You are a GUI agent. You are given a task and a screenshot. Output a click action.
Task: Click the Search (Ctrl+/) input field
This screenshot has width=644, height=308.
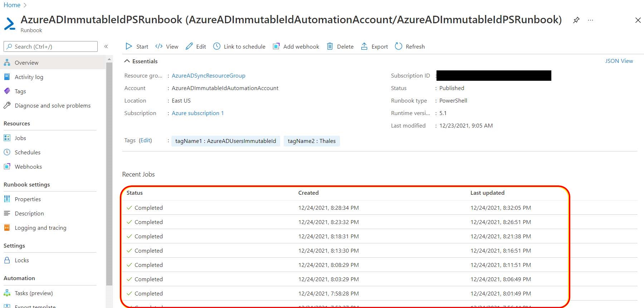pos(50,46)
